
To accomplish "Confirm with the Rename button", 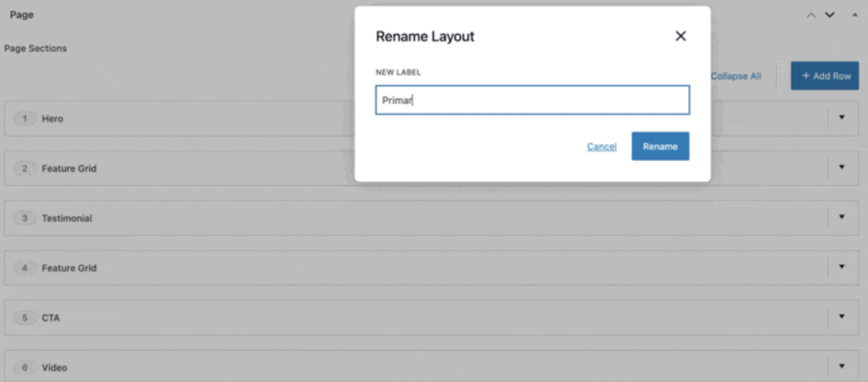I will click(659, 146).
